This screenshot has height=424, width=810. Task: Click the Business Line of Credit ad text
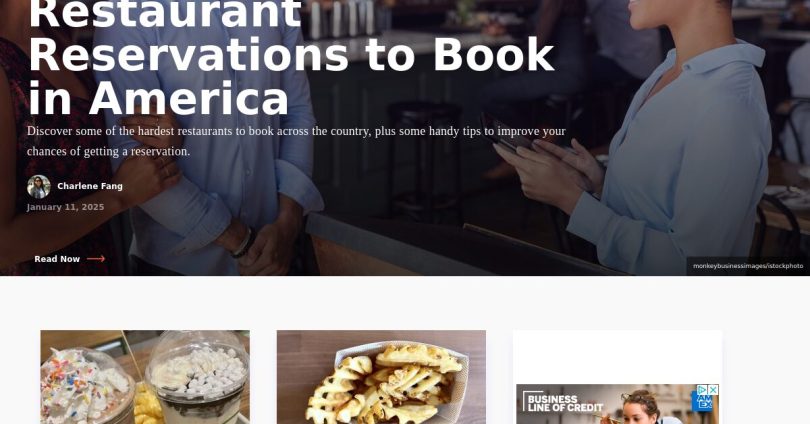coord(565,403)
